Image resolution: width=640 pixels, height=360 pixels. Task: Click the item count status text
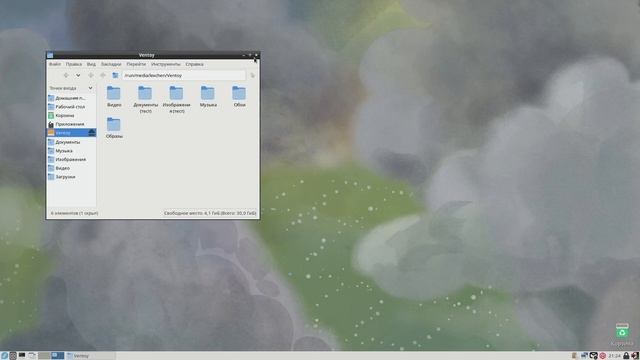tap(74, 213)
